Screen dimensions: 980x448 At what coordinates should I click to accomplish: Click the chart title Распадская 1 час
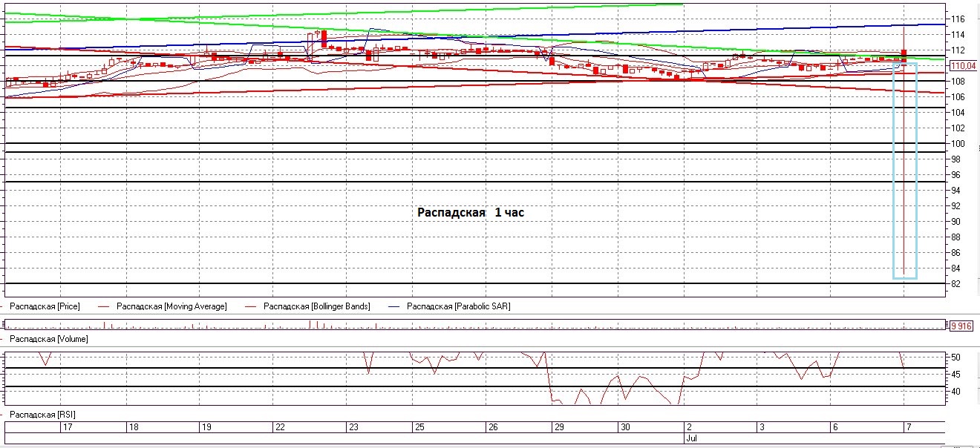471,212
